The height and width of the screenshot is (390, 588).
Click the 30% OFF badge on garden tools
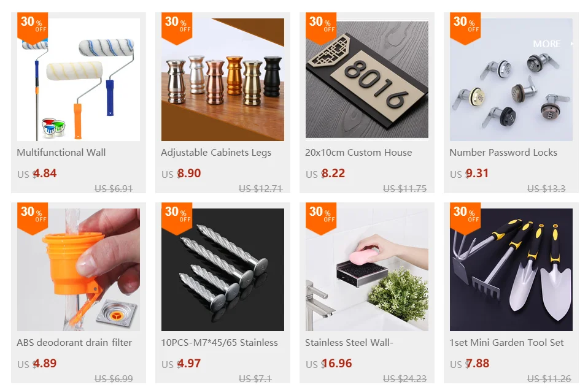pyautogui.click(x=465, y=216)
